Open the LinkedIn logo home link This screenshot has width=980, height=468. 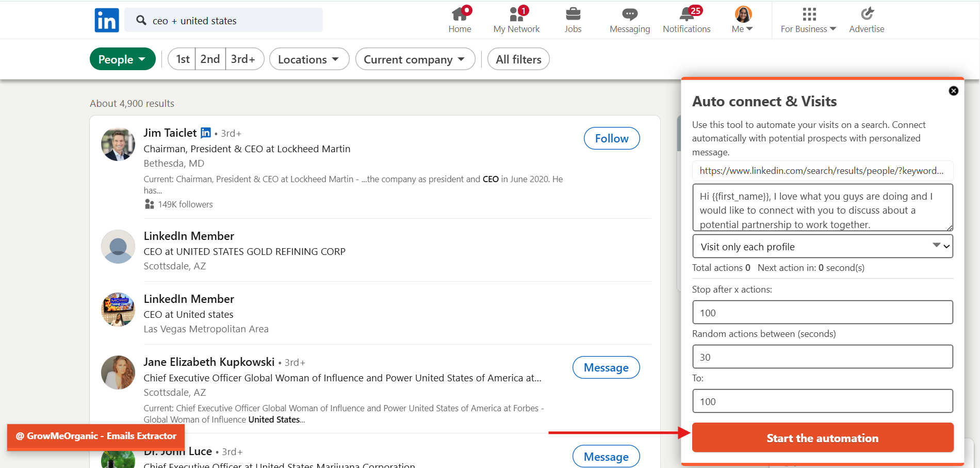pos(107,20)
